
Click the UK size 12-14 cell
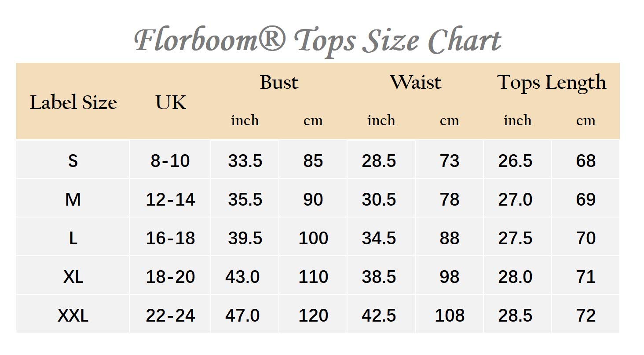coord(170,199)
